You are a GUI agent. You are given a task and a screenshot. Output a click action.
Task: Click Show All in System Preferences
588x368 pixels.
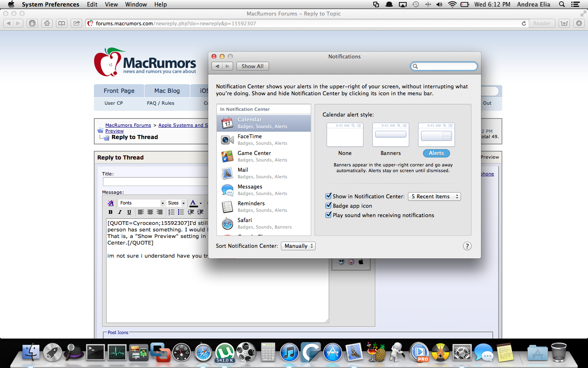252,66
